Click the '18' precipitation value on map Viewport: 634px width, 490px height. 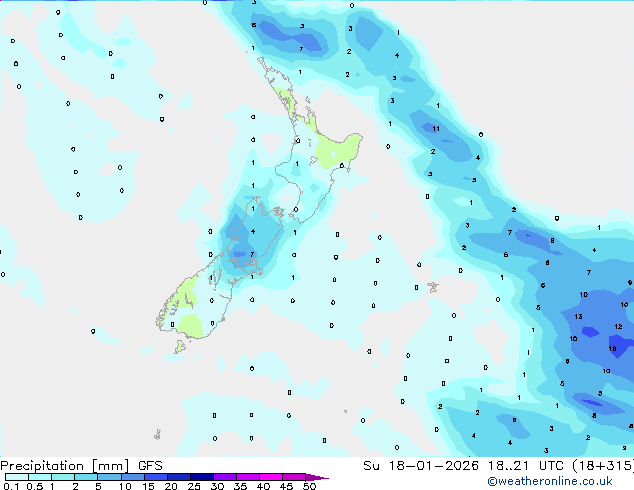(x=613, y=348)
